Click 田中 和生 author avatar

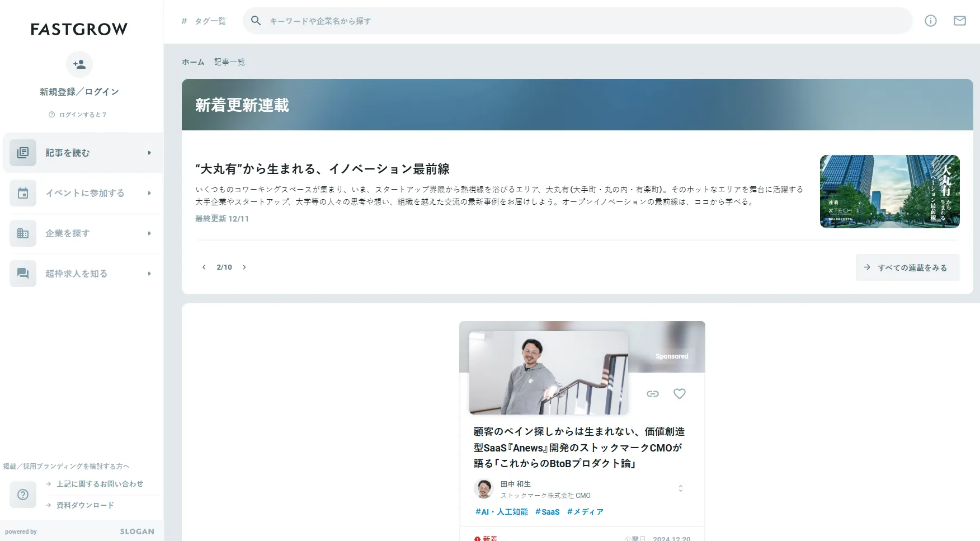[x=484, y=489]
